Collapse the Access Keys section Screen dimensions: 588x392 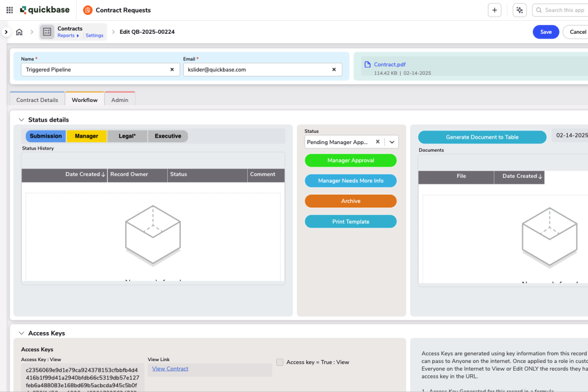(21, 333)
